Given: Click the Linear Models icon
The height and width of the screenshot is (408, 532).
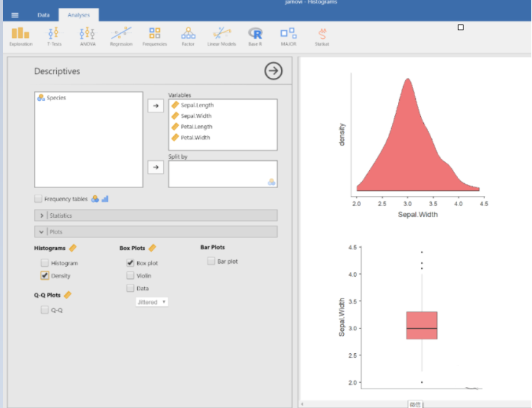Looking at the screenshot, I should coord(221,35).
